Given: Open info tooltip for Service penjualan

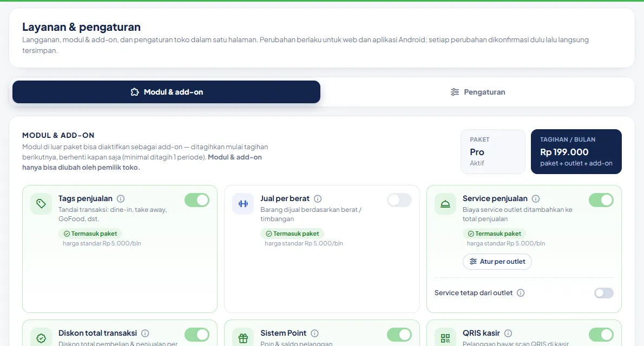Looking at the screenshot, I should pos(536,198).
